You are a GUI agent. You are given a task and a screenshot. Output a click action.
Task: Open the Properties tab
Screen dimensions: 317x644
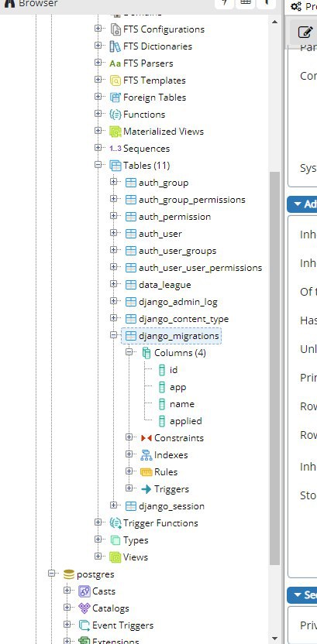[x=303, y=6]
